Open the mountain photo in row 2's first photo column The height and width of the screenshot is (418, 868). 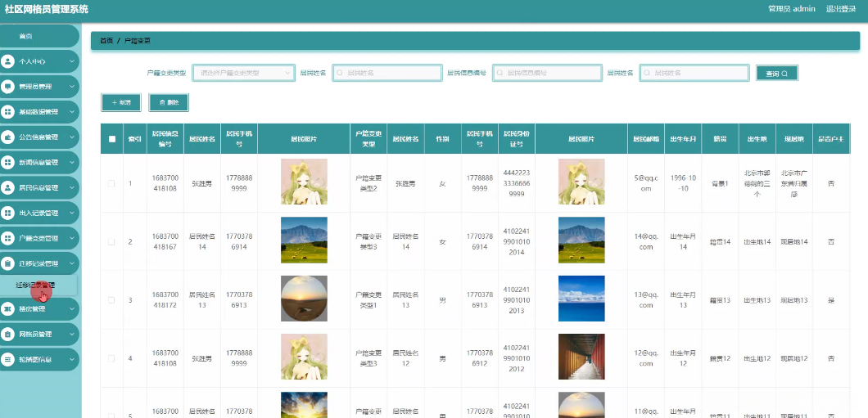304,240
